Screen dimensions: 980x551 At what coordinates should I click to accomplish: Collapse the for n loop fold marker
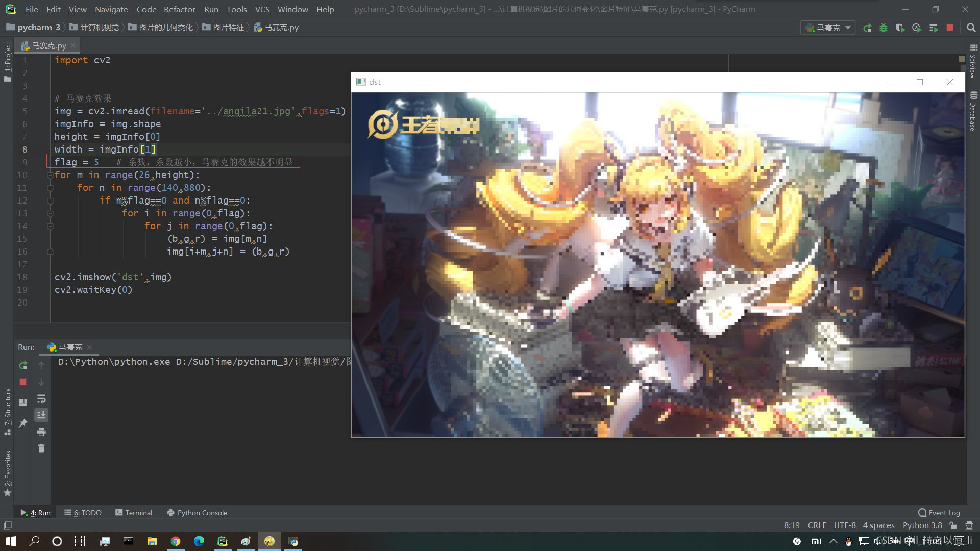pyautogui.click(x=51, y=188)
